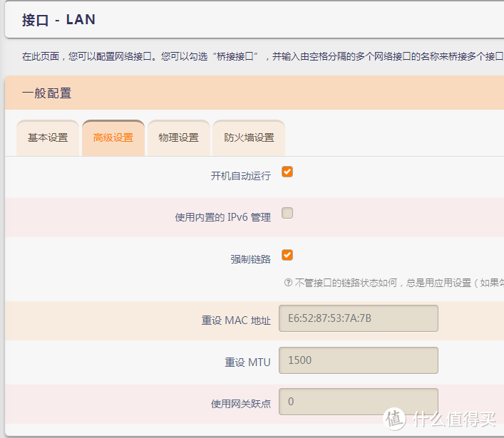
Task: Click the 开机自动运行 label
Action: click(240, 176)
